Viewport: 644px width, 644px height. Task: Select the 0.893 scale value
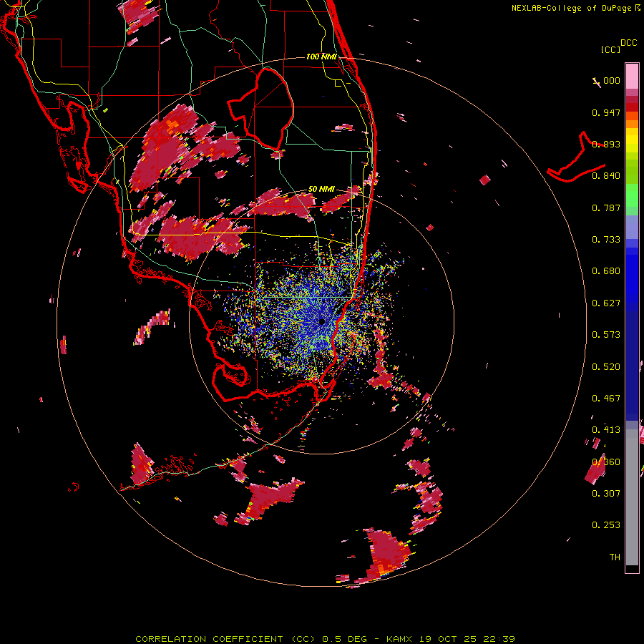tap(606, 144)
